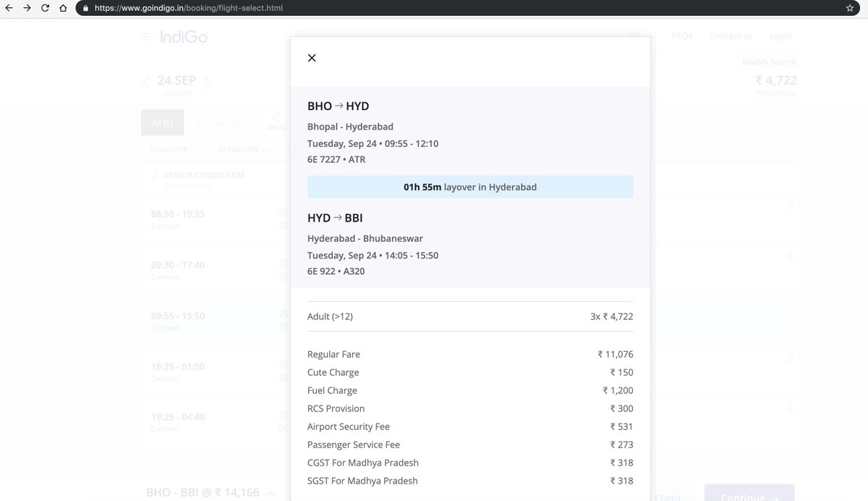Close the flight details popup
The height and width of the screenshot is (501, 868).
[x=312, y=58]
